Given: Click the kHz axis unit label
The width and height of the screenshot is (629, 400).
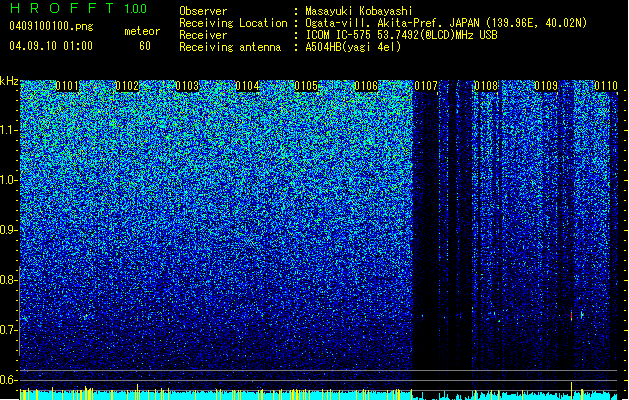Looking at the screenshot, I should coord(9,81).
